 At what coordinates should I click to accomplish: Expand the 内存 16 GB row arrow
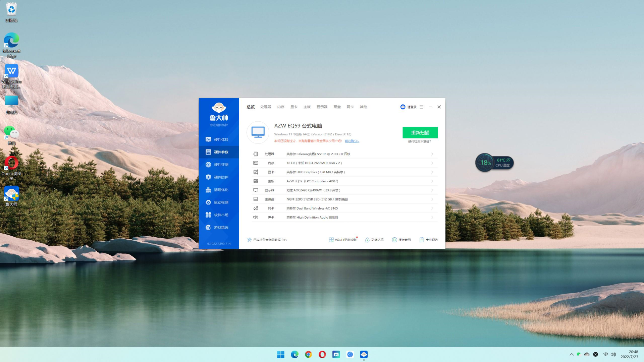(x=432, y=163)
